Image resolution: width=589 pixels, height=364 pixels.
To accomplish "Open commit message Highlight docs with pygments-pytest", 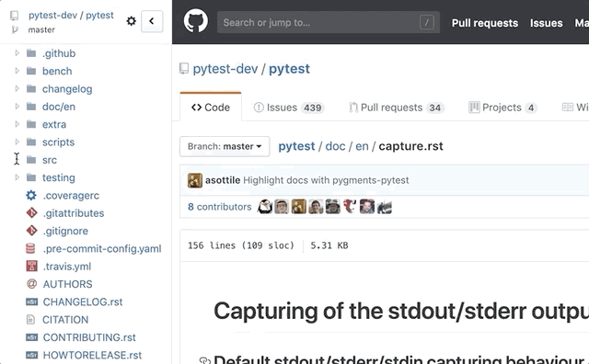I will click(326, 180).
